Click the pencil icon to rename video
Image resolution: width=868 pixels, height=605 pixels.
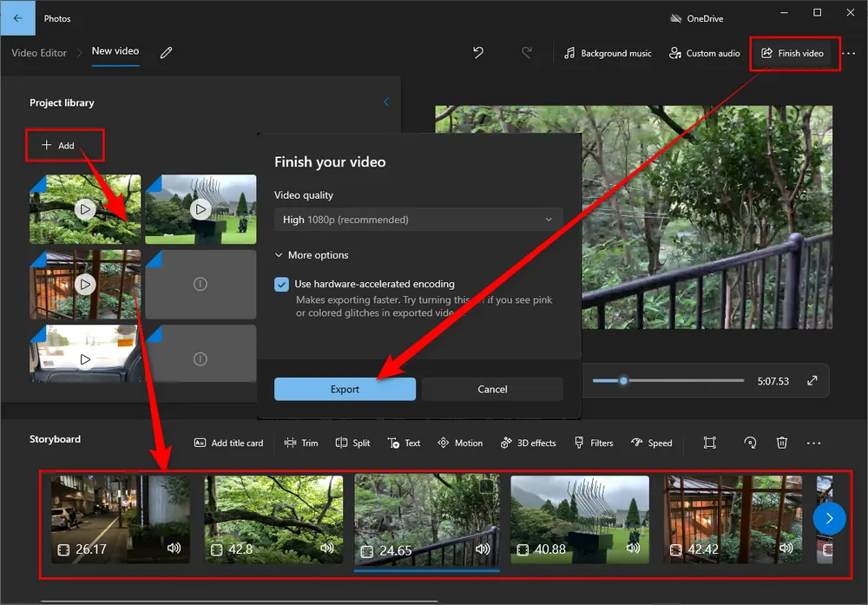166,53
